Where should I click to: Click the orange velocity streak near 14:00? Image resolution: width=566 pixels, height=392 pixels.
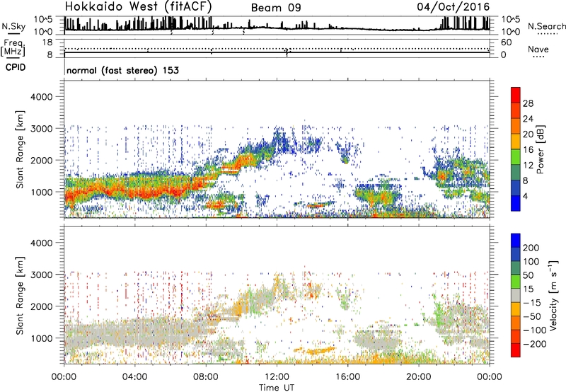(315, 350)
